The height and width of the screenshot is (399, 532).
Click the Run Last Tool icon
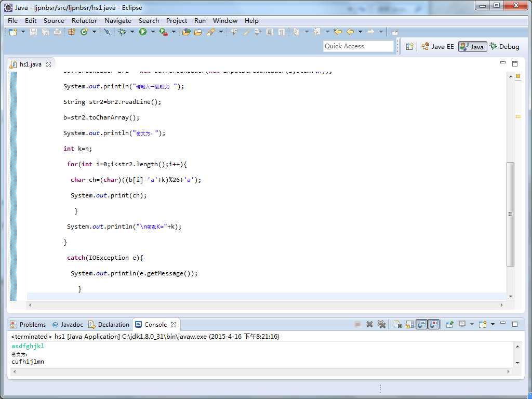click(164, 32)
